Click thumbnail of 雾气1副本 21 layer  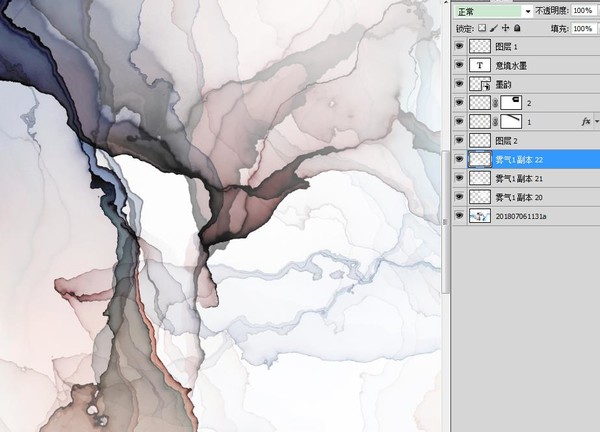[480, 178]
